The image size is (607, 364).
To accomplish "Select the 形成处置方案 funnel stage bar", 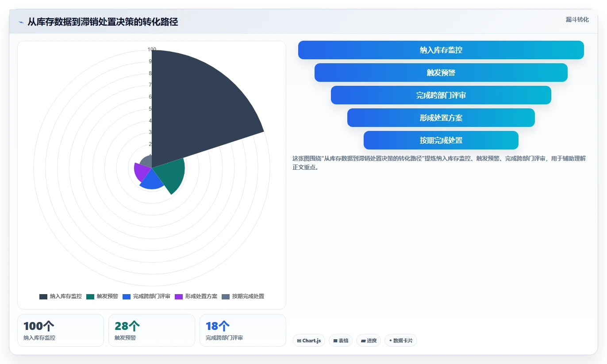I will coord(441,118).
